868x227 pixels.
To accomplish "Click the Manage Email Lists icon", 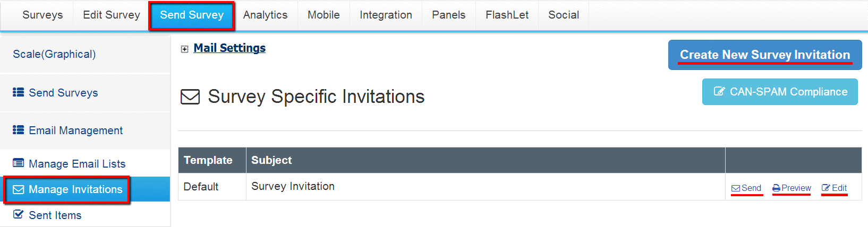I will point(19,163).
